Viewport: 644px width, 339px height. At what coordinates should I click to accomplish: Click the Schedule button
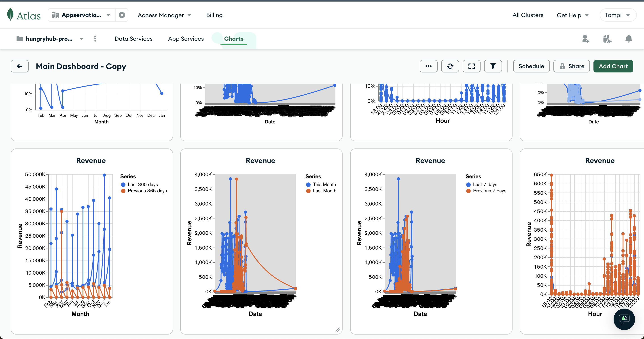[531, 66]
